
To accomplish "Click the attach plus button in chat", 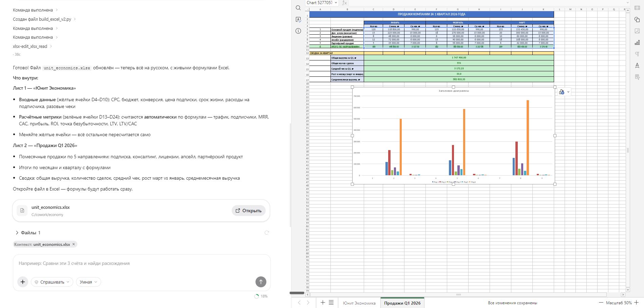I will 23,282.
